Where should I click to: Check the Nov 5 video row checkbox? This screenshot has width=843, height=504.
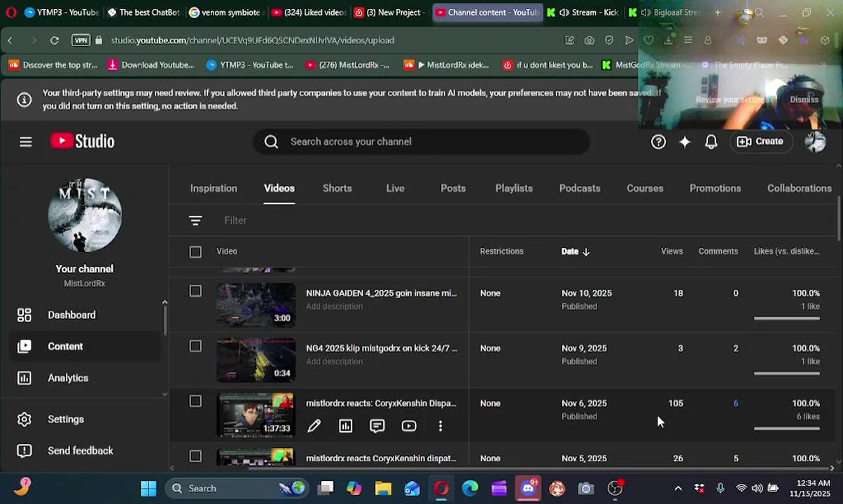(195, 456)
